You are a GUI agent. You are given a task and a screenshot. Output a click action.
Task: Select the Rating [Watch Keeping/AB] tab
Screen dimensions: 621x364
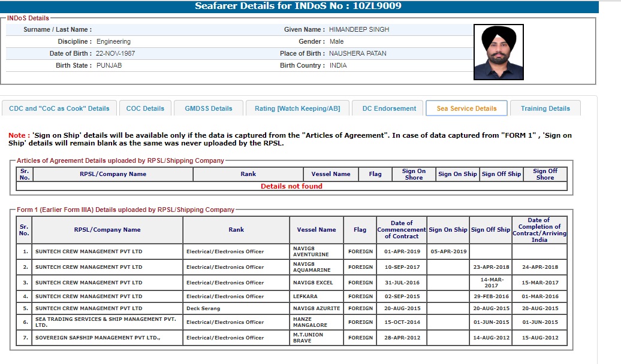[x=297, y=108]
